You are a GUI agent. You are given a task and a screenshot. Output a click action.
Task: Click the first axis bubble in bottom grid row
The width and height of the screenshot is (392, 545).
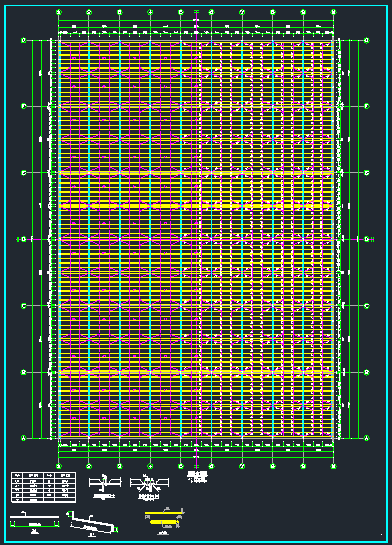tap(59, 466)
